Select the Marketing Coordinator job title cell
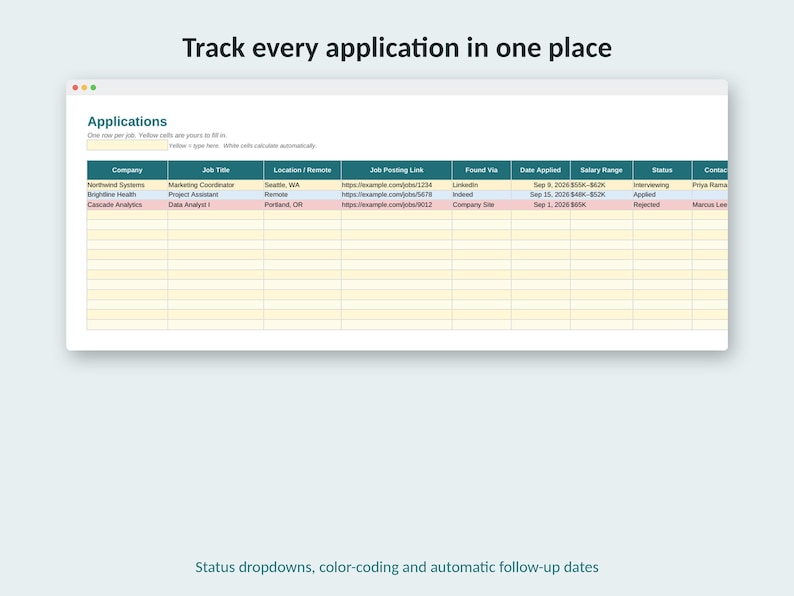This screenshot has height=596, width=794. pyautogui.click(x=216, y=185)
